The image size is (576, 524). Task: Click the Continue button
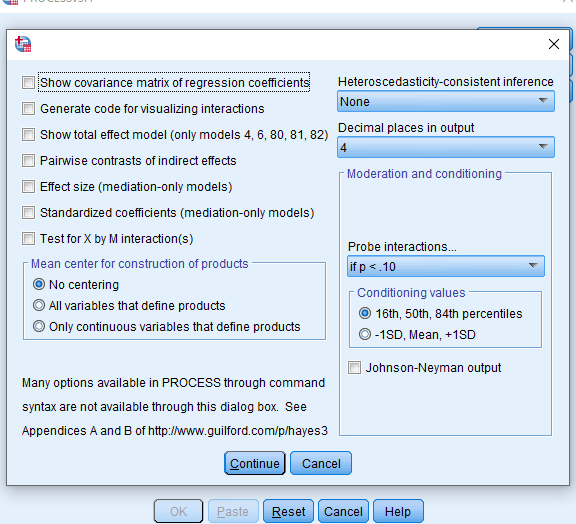click(255, 463)
